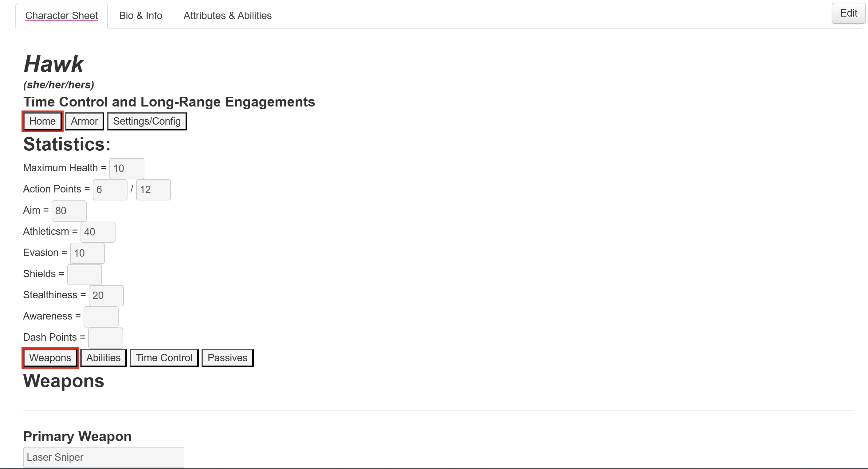Show the Abilities subsection
Viewport: 868px width, 469px height.
coord(103,358)
